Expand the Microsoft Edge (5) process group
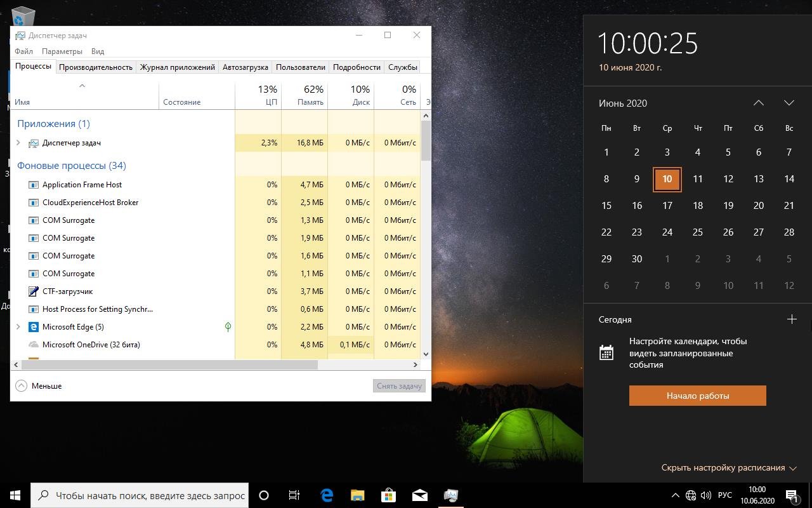The image size is (812, 508). tap(18, 327)
